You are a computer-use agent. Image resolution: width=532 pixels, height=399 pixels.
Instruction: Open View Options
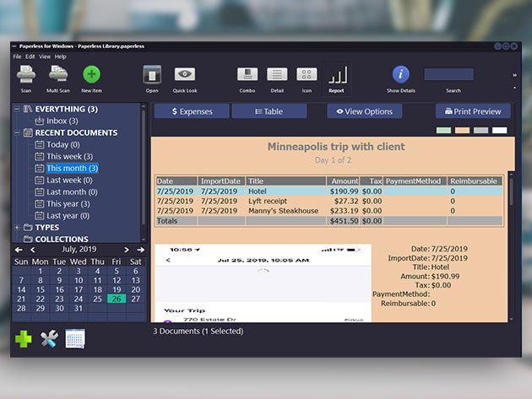pyautogui.click(x=365, y=111)
